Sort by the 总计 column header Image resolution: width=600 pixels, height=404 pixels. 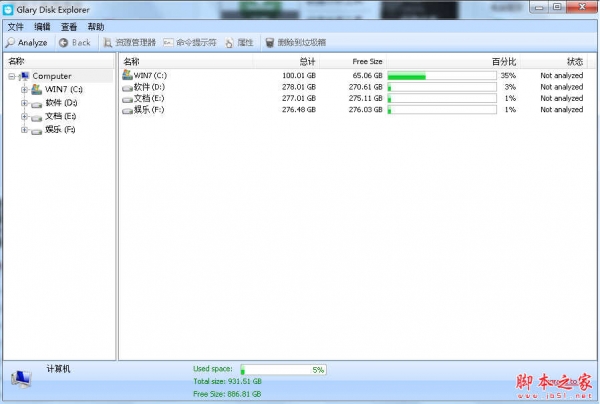click(286, 61)
